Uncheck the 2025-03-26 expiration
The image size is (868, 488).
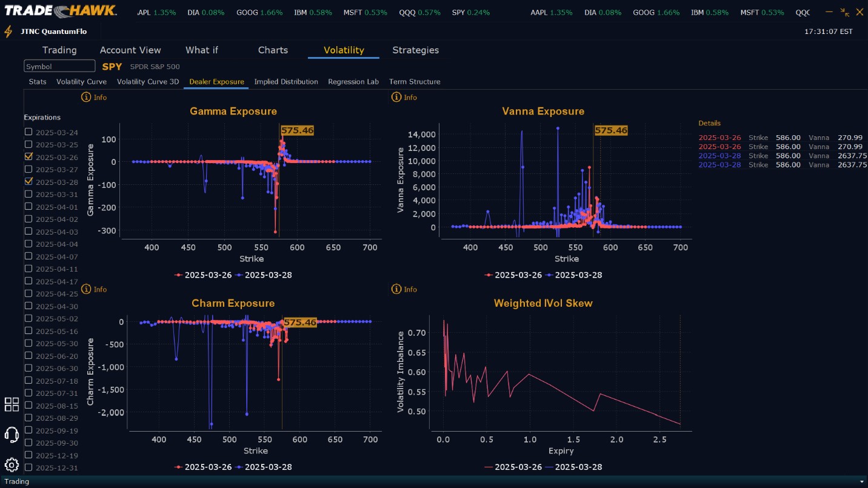(28, 157)
